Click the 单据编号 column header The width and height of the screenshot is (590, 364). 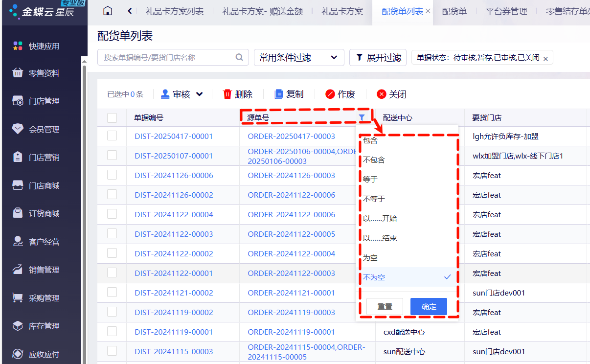(149, 118)
